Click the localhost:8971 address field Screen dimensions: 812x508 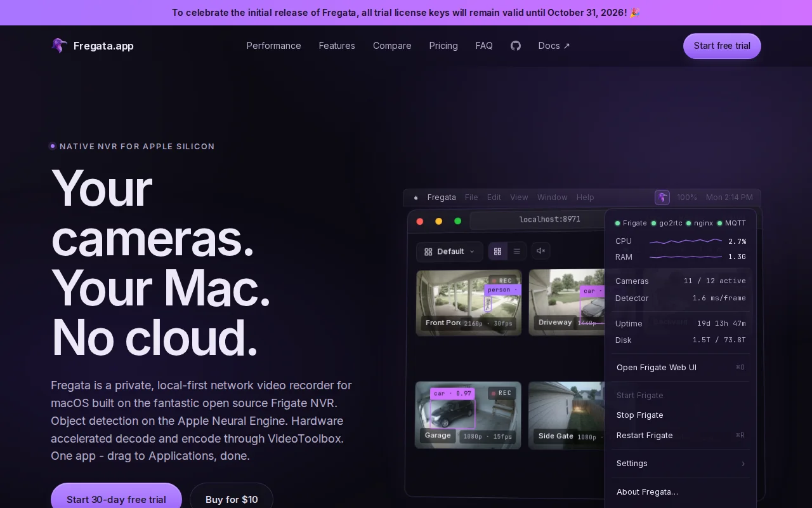[537, 220]
